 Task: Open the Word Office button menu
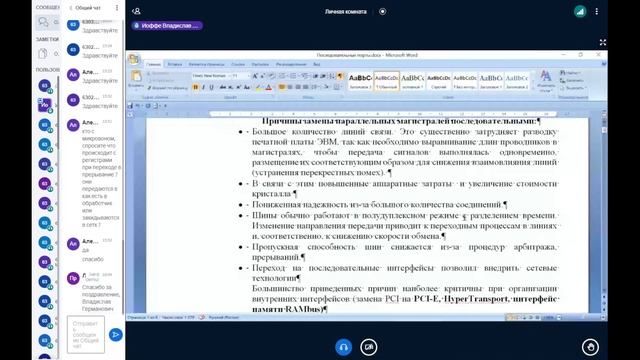pyautogui.click(x=134, y=59)
